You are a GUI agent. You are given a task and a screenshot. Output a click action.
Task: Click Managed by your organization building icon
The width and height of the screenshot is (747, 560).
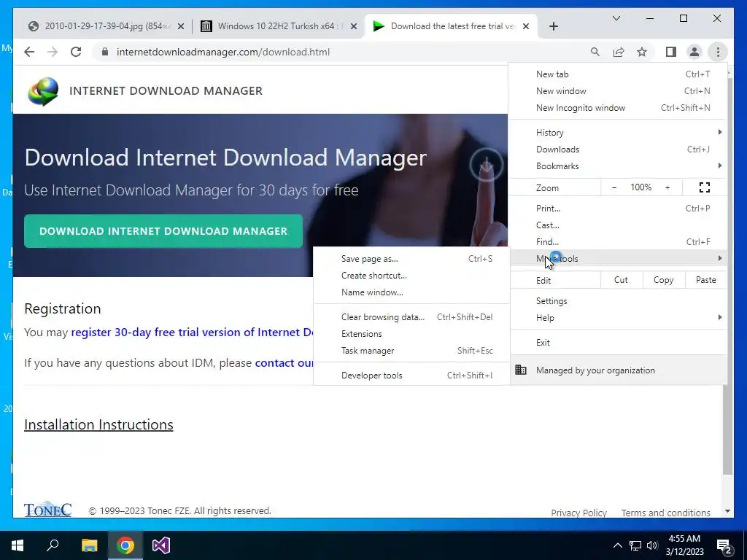click(x=521, y=370)
